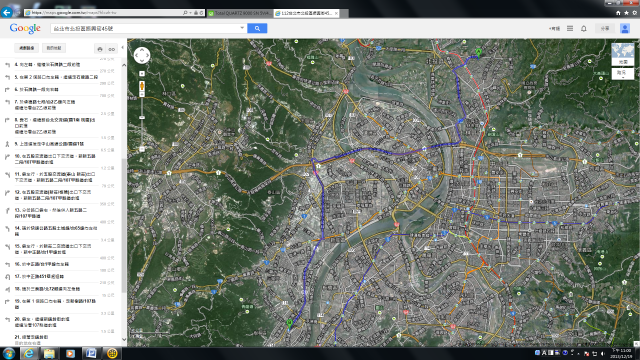Click the volume icon in system tray
Image resolution: width=640 pixels, height=360 pixels.
(602, 353)
